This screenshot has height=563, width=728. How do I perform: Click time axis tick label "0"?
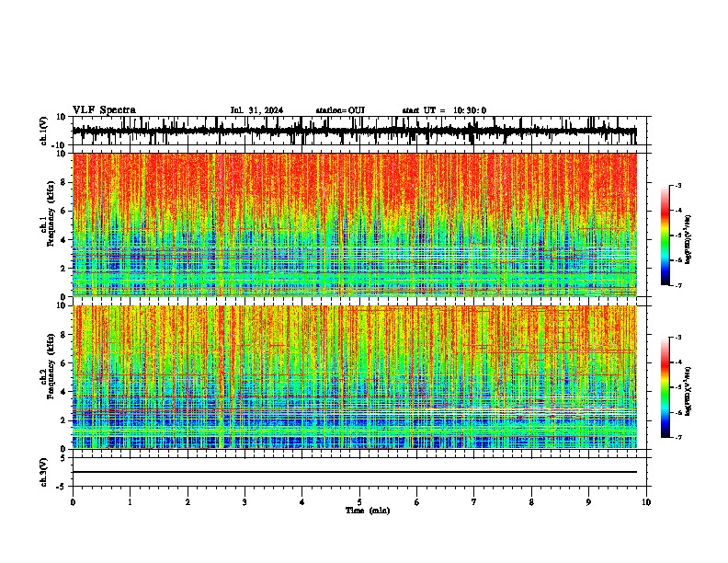pyautogui.click(x=73, y=502)
